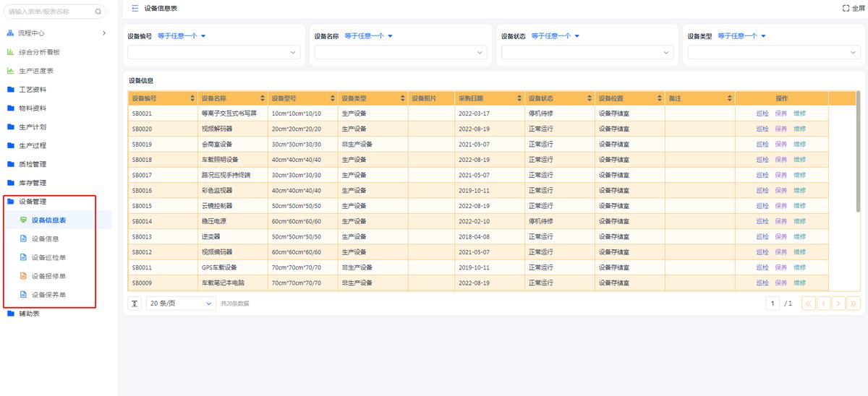Sort by 设备型号 column sort arrows
Viewport: 868px width, 396px height.
tap(333, 98)
